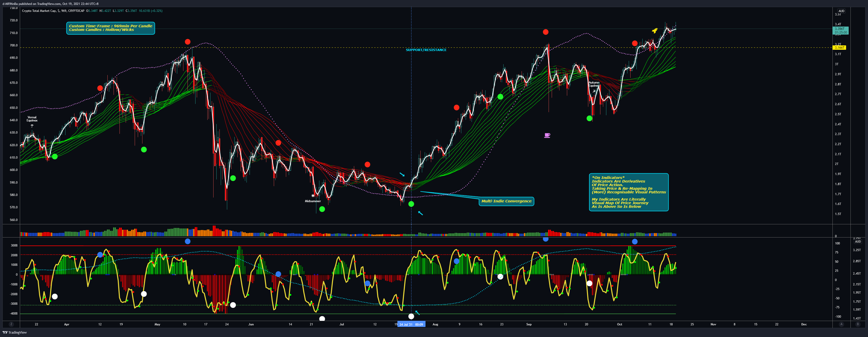Image resolution: width=868 pixels, height=337 pixels.
Task: Click the 3.25T level on indicator right scale
Action: tap(857, 250)
